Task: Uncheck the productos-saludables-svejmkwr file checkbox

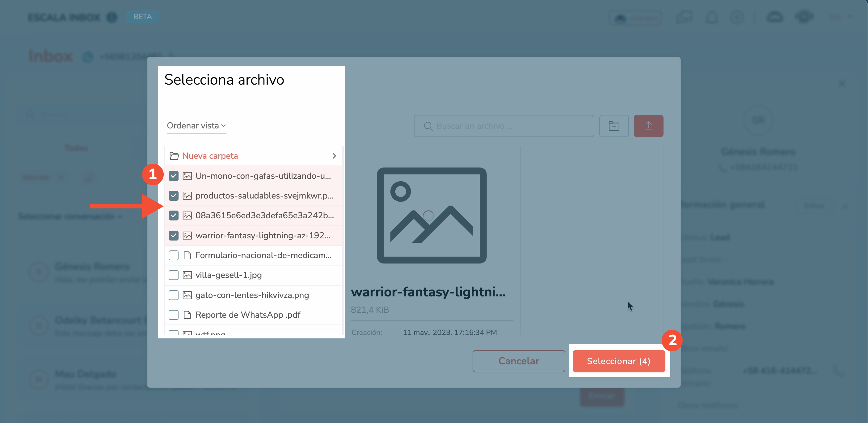Action: click(x=174, y=196)
